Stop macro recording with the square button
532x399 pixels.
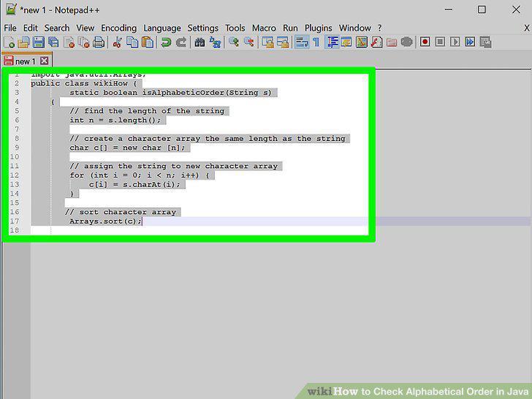pyautogui.click(x=440, y=42)
